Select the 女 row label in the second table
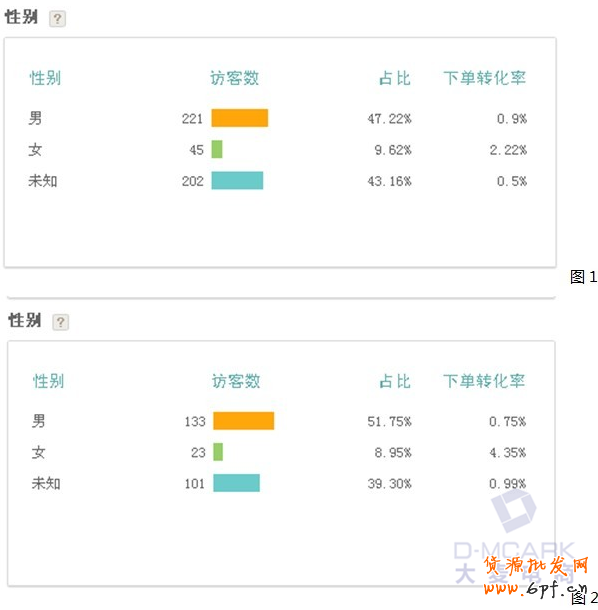The width and height of the screenshot is (598, 610). coord(38,452)
